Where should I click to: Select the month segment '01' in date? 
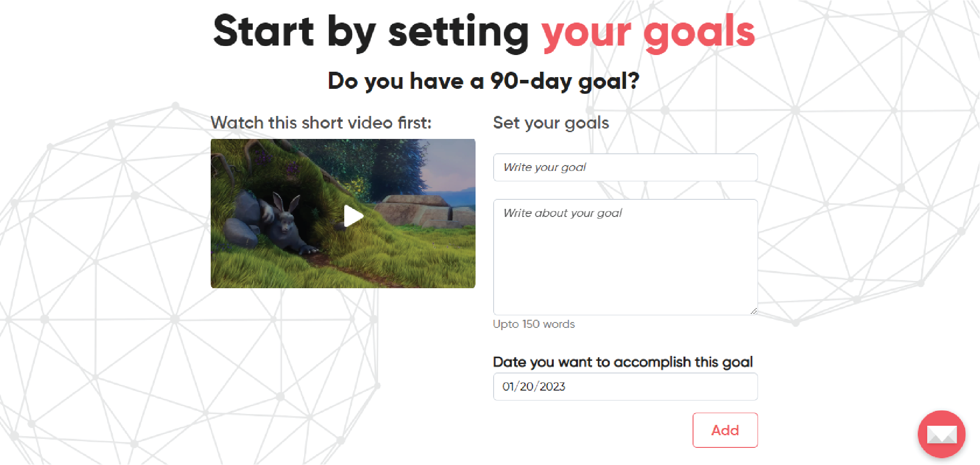coord(508,387)
